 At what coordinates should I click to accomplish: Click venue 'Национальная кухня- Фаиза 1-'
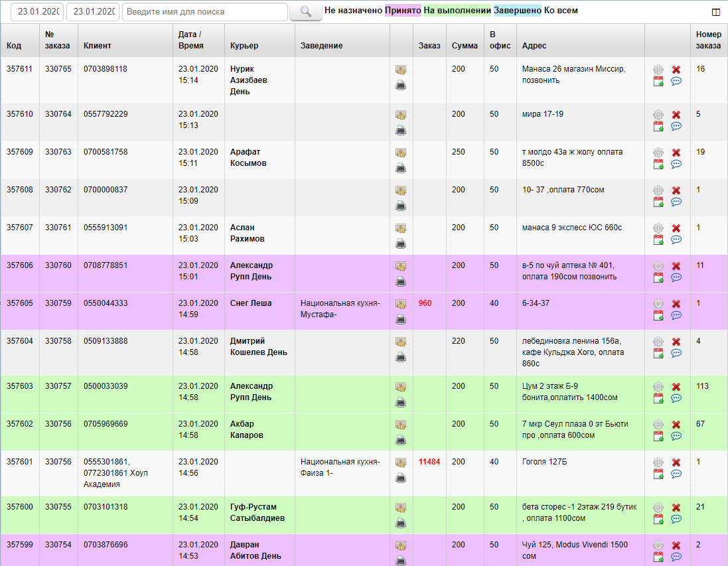point(340,467)
